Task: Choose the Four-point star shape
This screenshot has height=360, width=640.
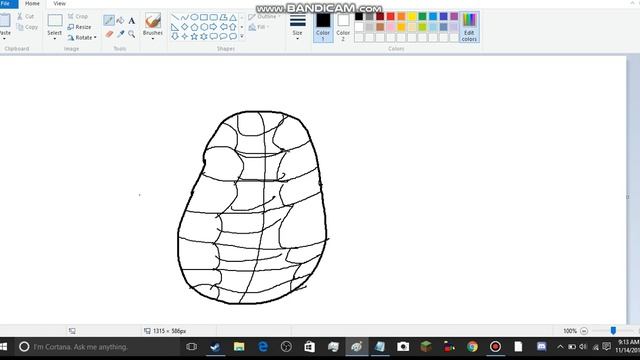Action: [184, 36]
